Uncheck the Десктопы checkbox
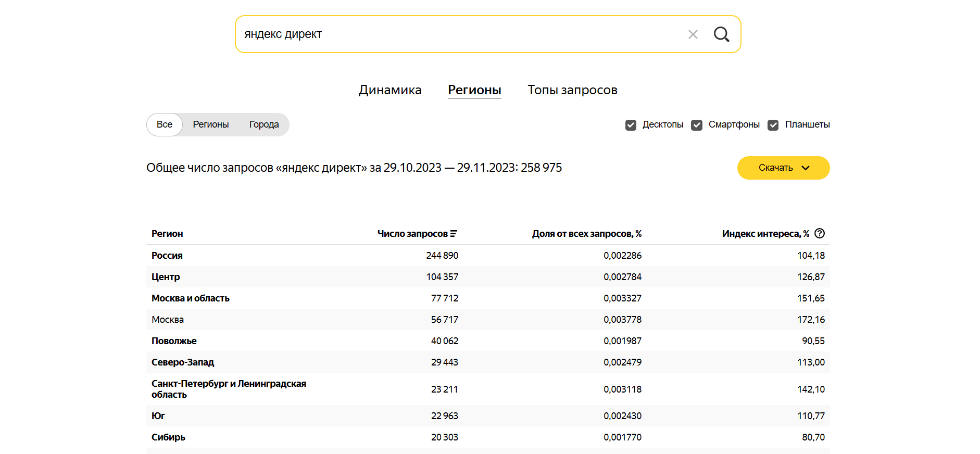Image resolution: width=980 pixels, height=454 pixels. coord(631,125)
